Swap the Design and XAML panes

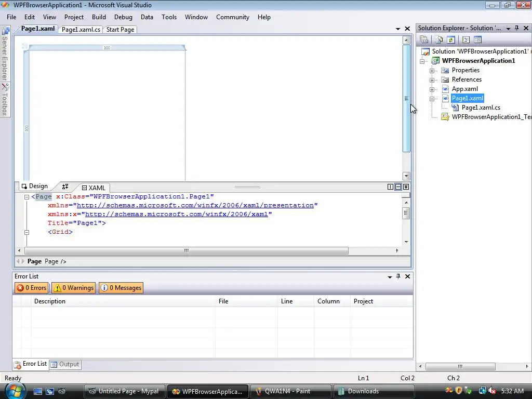point(65,187)
